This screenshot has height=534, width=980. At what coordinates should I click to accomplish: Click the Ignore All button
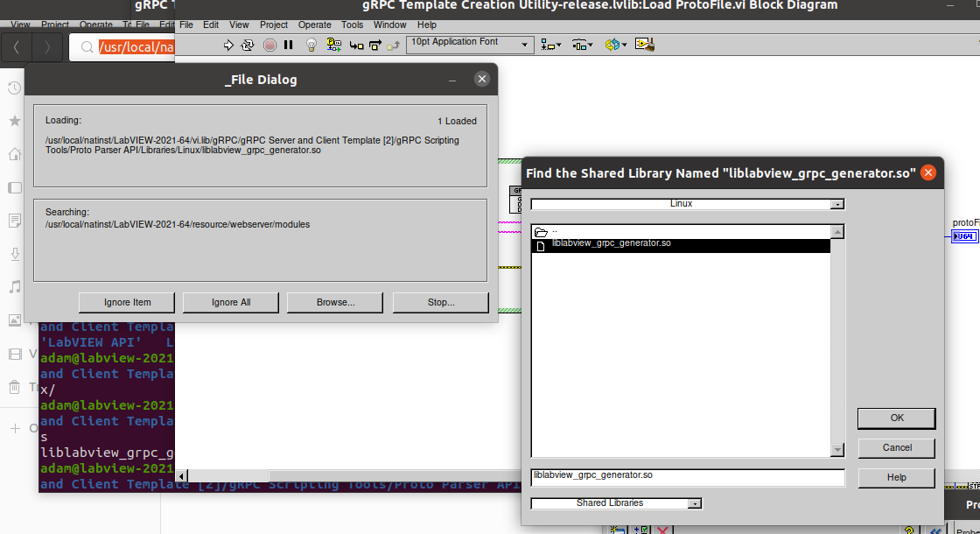(x=230, y=302)
